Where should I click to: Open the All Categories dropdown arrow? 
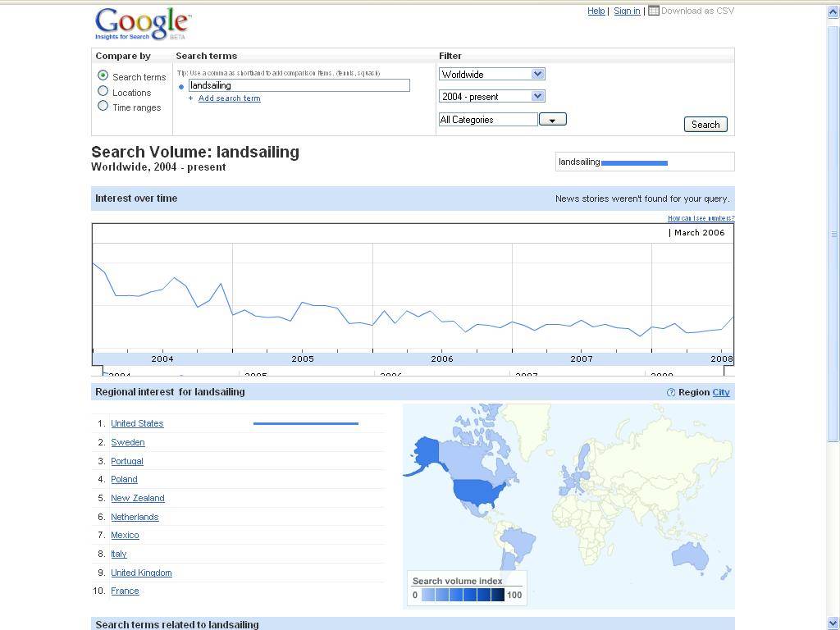click(552, 120)
